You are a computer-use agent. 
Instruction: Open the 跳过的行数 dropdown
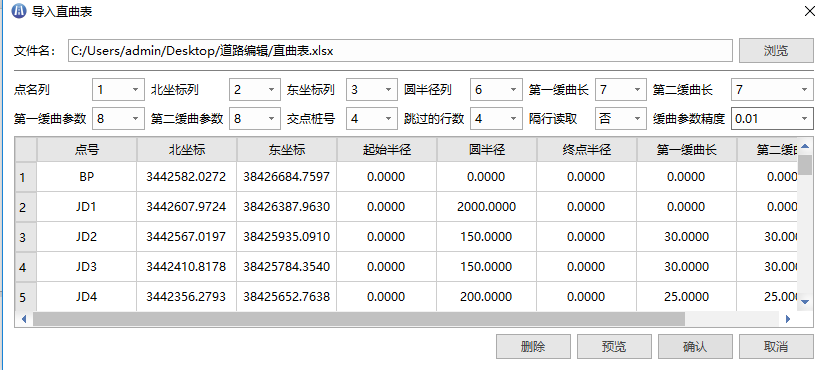pyautogui.click(x=496, y=119)
